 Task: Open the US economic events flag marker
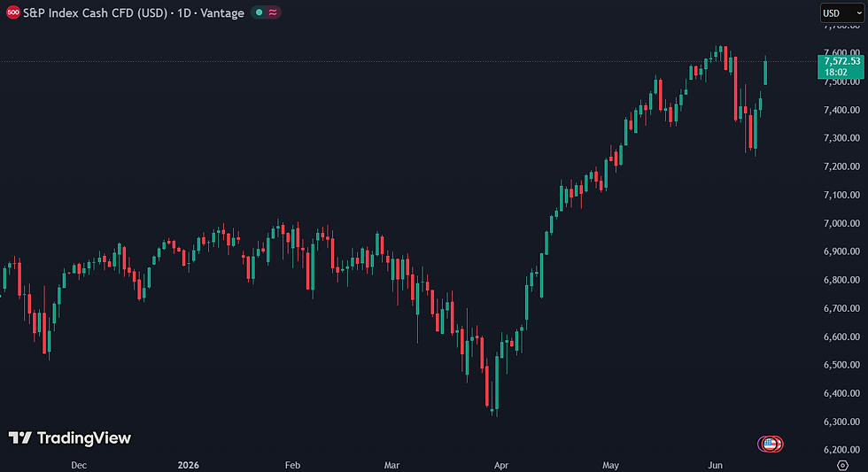tap(770, 444)
